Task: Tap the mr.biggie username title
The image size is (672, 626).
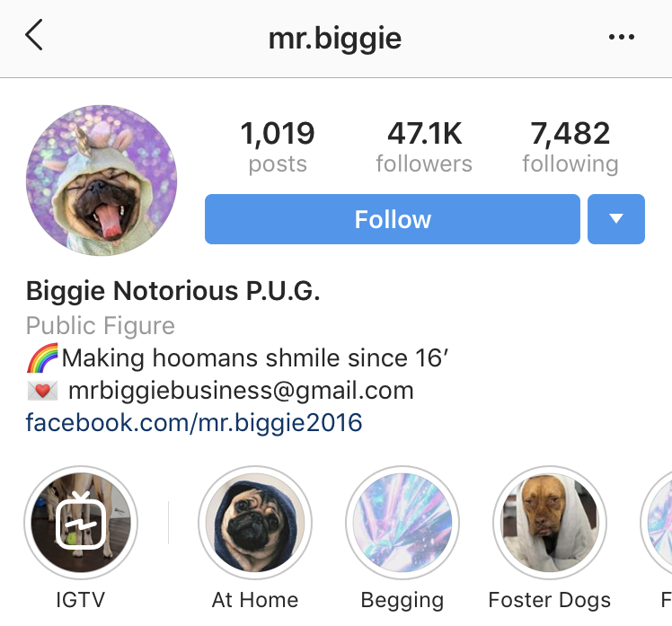Action: coord(335,39)
